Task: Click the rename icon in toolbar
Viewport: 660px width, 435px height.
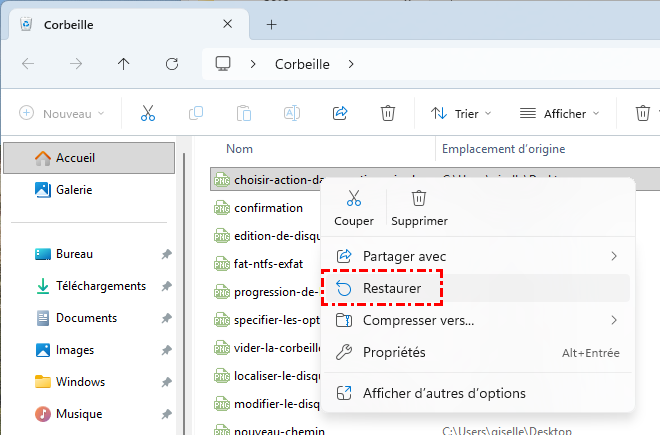Action: tap(292, 113)
